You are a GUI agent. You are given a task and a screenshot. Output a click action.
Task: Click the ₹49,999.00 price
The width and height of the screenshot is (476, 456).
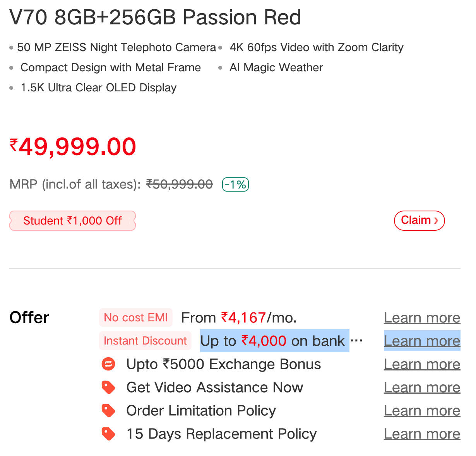[x=73, y=147]
